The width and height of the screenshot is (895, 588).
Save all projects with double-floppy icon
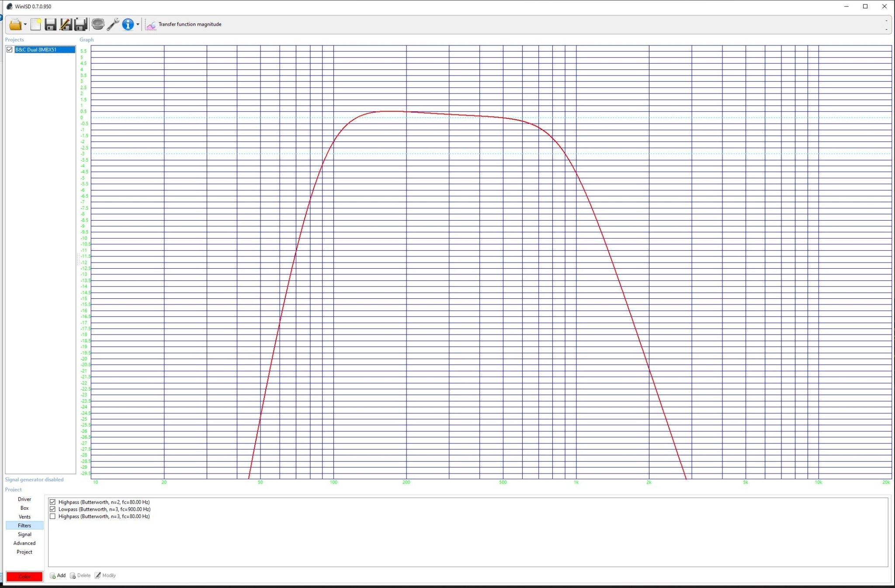pyautogui.click(x=81, y=24)
